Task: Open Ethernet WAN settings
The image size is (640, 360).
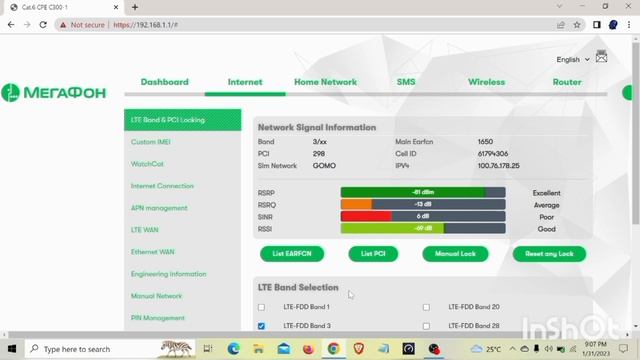Action: [x=152, y=252]
